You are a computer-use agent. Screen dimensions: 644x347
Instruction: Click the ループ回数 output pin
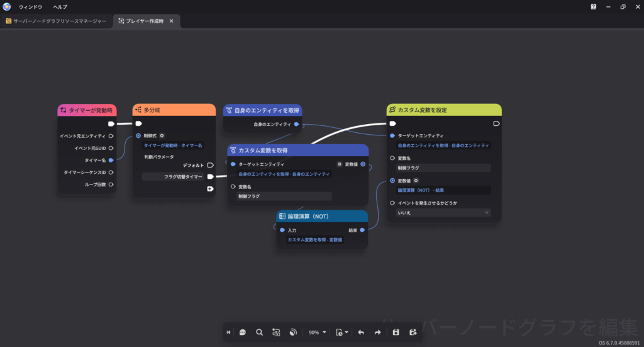click(x=111, y=185)
